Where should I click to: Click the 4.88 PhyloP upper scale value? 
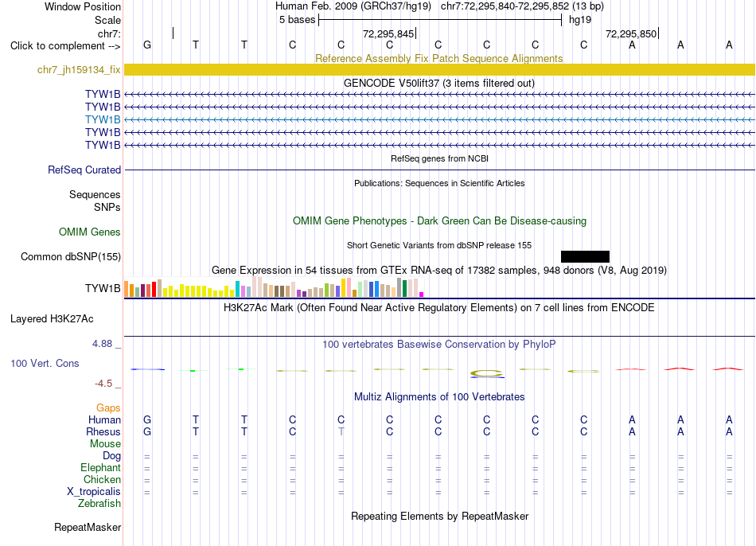tap(102, 344)
